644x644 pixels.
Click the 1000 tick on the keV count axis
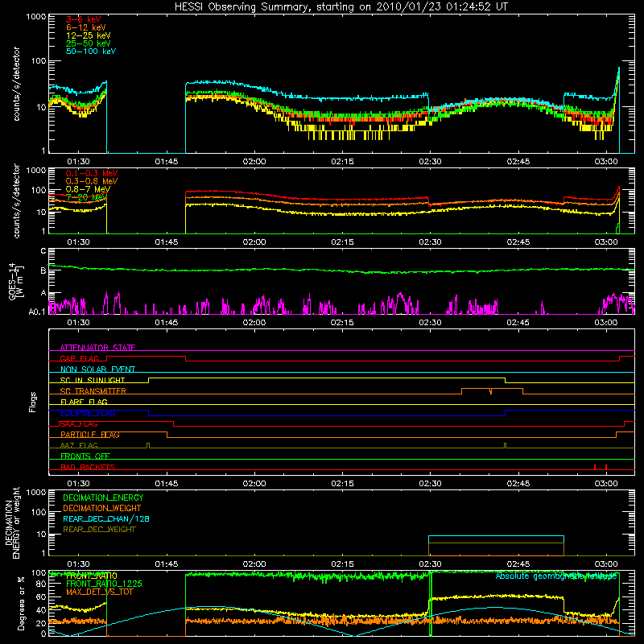[36, 17]
